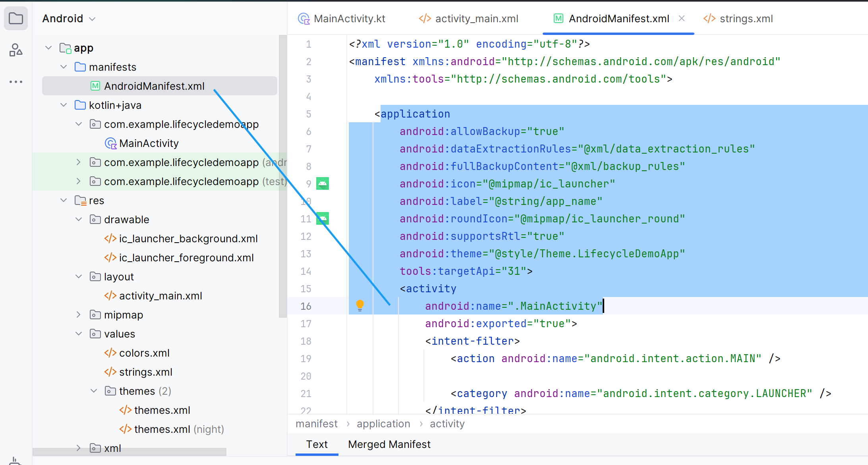Image resolution: width=868 pixels, height=465 pixels.
Task: Switch to the MainActivity.kt tab
Action: pos(342,19)
